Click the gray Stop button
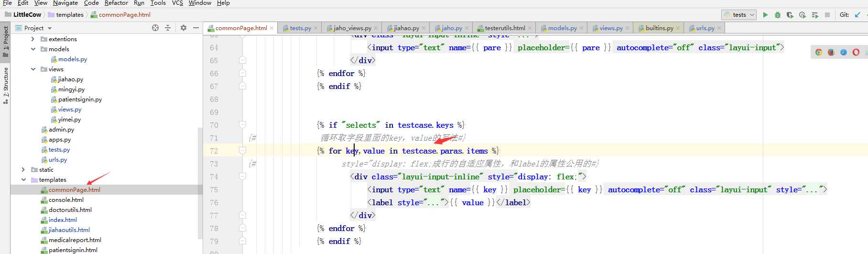The height and width of the screenshot is (254, 868). click(x=827, y=15)
